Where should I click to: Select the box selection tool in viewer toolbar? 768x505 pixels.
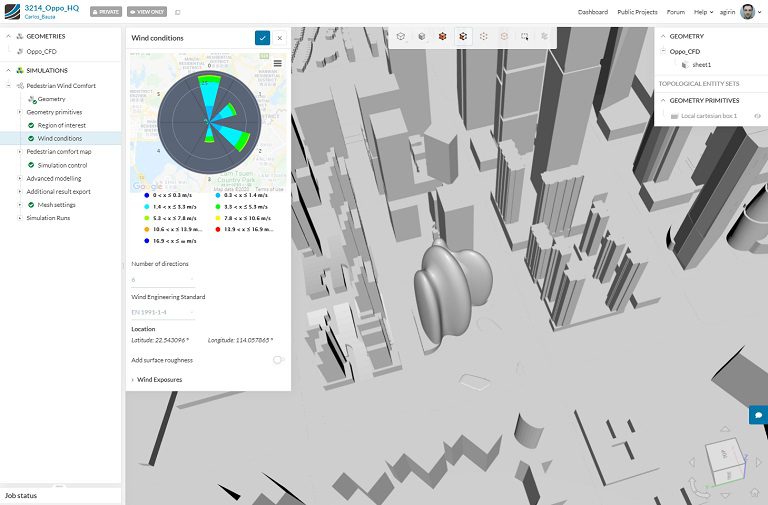[525, 36]
